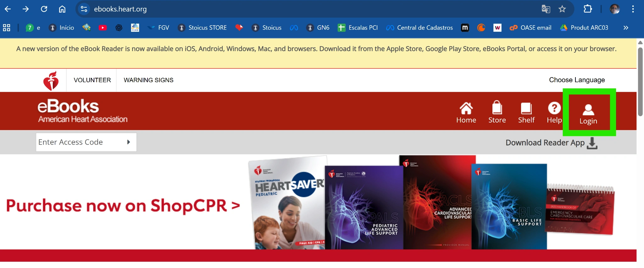Open the VOLUNTEER menu item
Viewport: 644px width, 268px height.
pyautogui.click(x=92, y=80)
